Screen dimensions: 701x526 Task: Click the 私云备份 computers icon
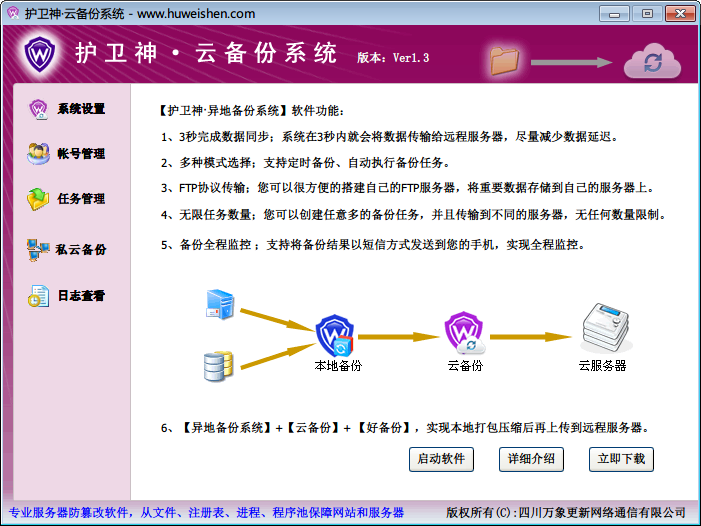(x=39, y=250)
